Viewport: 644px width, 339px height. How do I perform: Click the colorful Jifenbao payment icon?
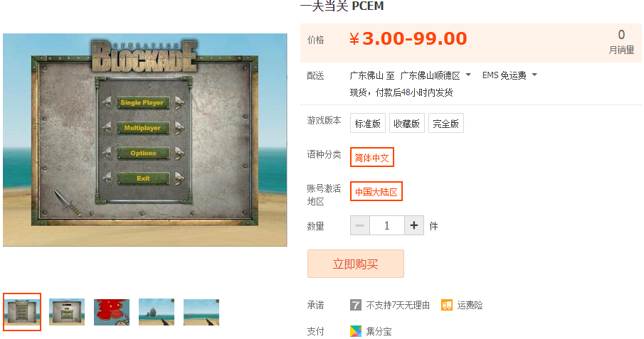tap(355, 330)
